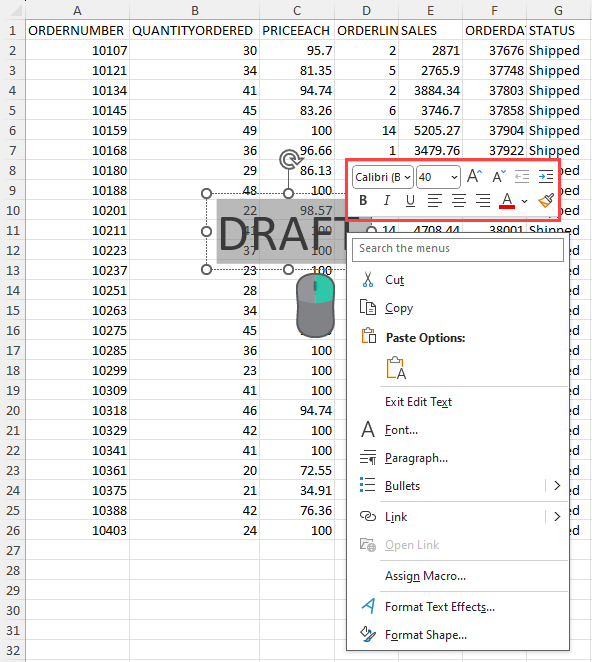The width and height of the screenshot is (592, 662).
Task: Apply the red font color button
Action: tap(507, 201)
